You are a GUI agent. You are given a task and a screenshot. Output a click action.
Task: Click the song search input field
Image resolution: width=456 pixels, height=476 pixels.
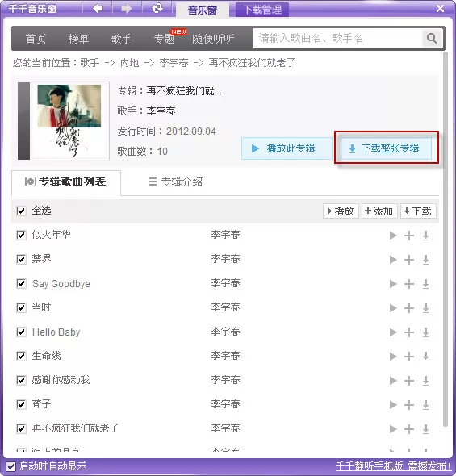337,38
